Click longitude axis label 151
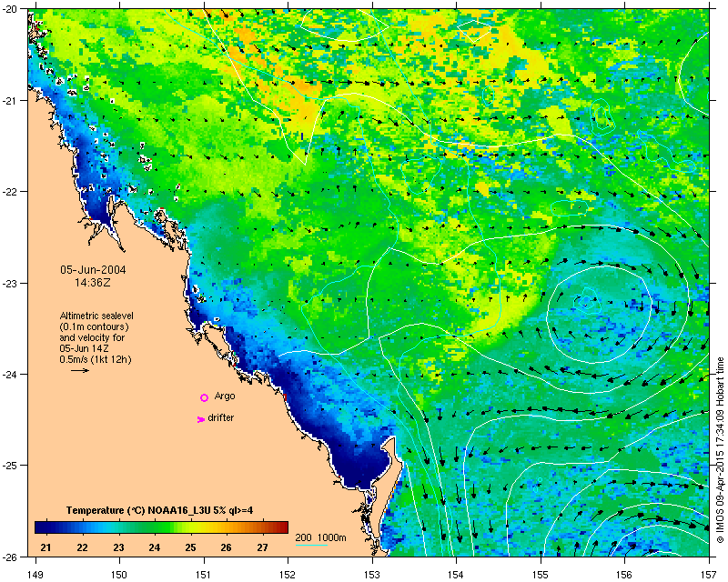Viewport: 728px width, 582px height. (x=204, y=575)
